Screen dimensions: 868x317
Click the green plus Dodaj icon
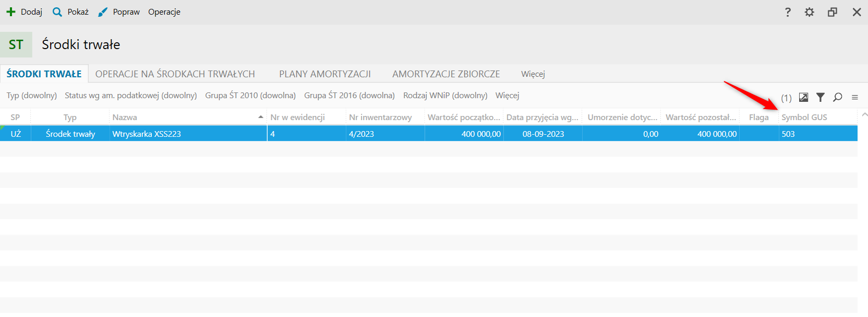pyautogui.click(x=10, y=11)
